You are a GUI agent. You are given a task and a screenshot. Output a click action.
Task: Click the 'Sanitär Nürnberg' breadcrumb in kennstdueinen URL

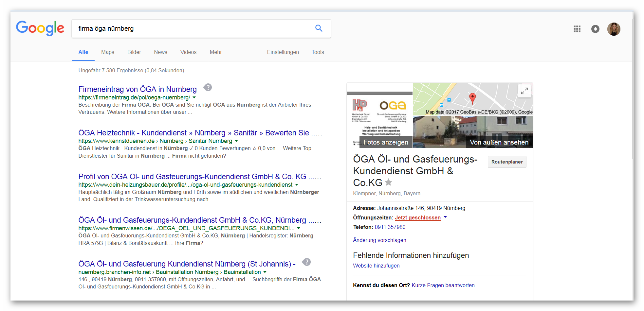click(x=210, y=141)
